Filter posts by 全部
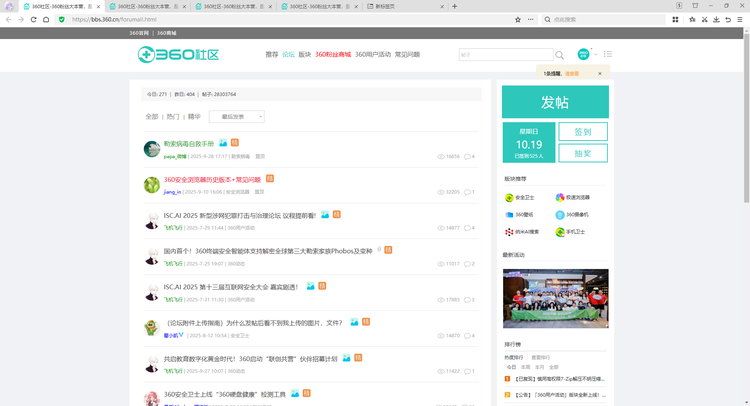750x406 pixels. 152,117
